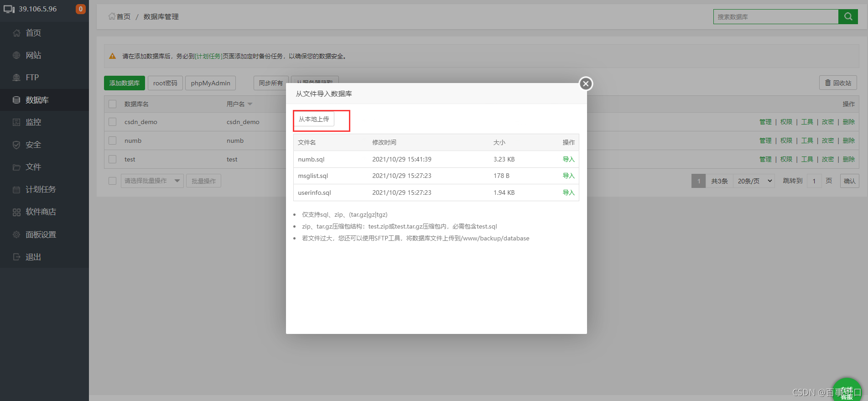Click 改密 for csdn_demo row
The image size is (868, 401).
tap(828, 122)
